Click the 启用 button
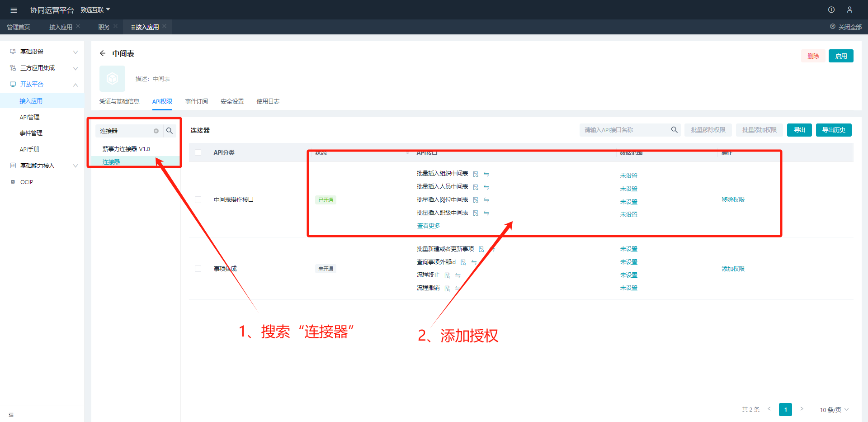This screenshot has height=422, width=868. click(841, 56)
